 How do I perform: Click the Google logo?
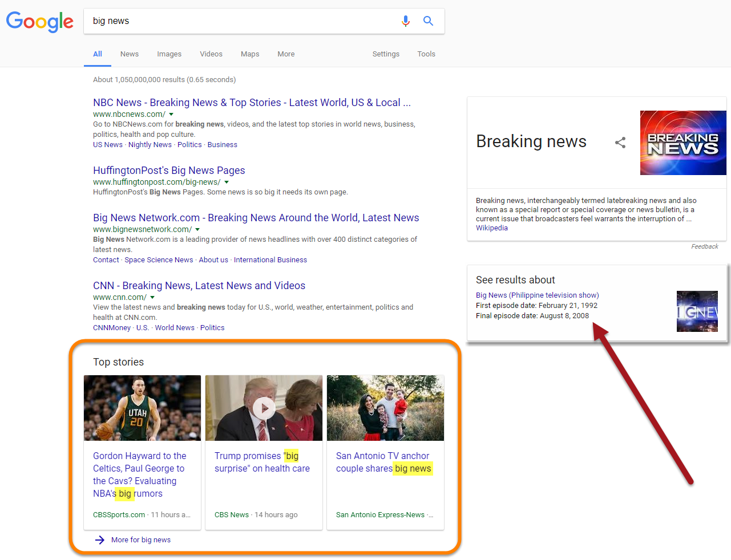[x=40, y=22]
